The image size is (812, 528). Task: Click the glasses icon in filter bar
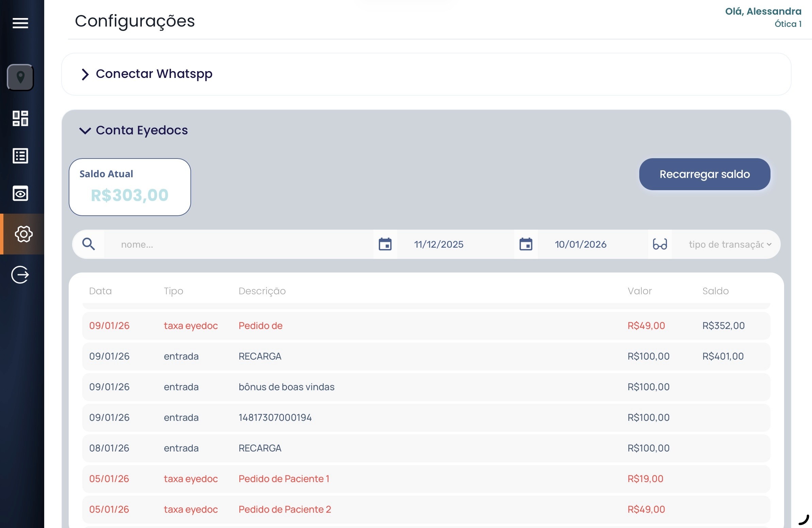pos(659,244)
